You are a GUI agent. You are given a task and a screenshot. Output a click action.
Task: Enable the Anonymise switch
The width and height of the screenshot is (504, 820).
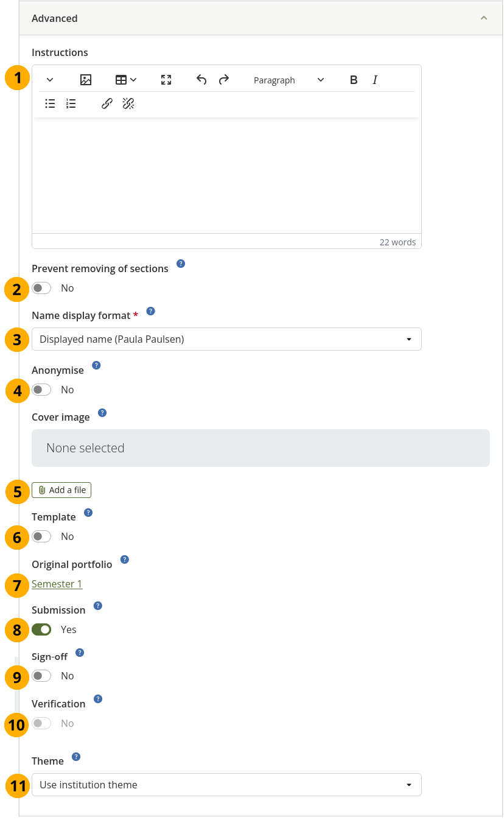pos(41,390)
